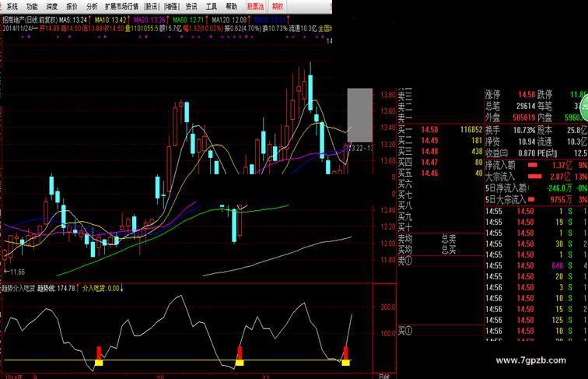Open the 股讯 menu item
The width and height of the screenshot is (588, 379).
152,6
